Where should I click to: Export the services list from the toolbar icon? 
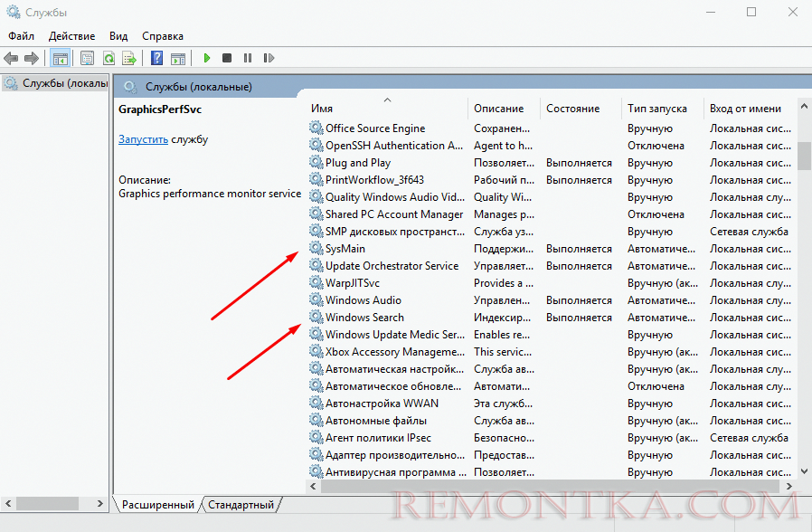[129, 58]
